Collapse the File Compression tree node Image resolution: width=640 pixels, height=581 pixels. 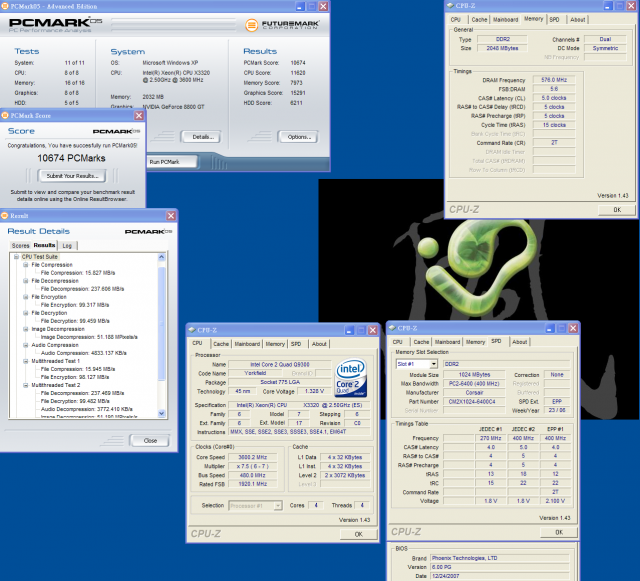[26, 265]
